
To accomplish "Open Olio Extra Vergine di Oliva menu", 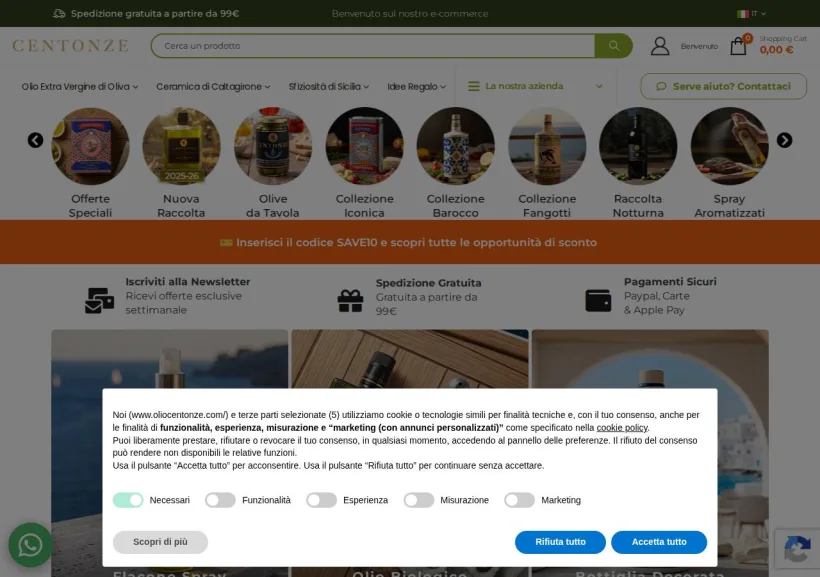I will [x=79, y=87].
